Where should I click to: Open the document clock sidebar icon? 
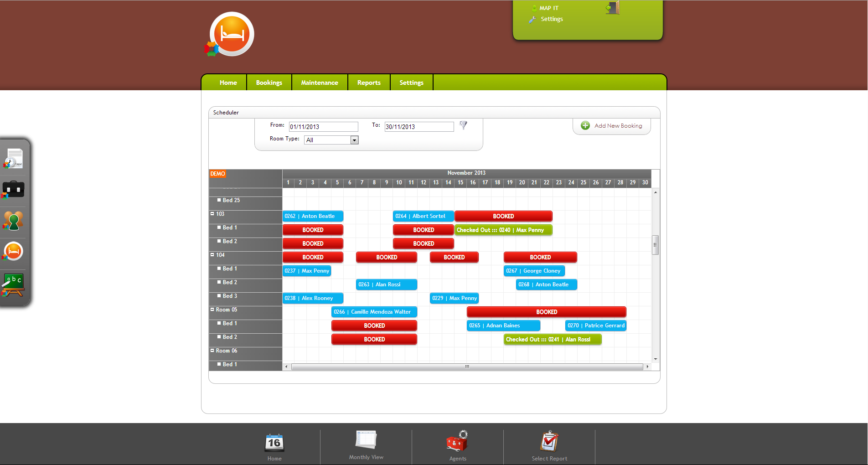[14, 159]
